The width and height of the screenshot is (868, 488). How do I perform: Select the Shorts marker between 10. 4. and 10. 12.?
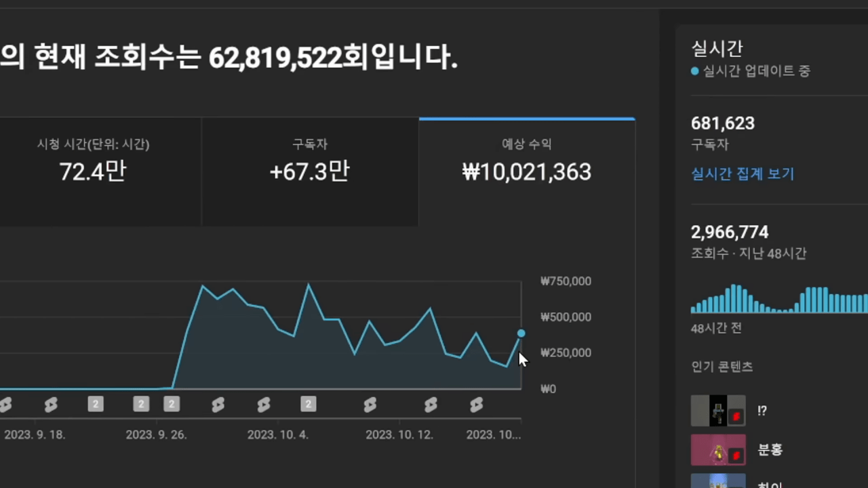(x=370, y=405)
